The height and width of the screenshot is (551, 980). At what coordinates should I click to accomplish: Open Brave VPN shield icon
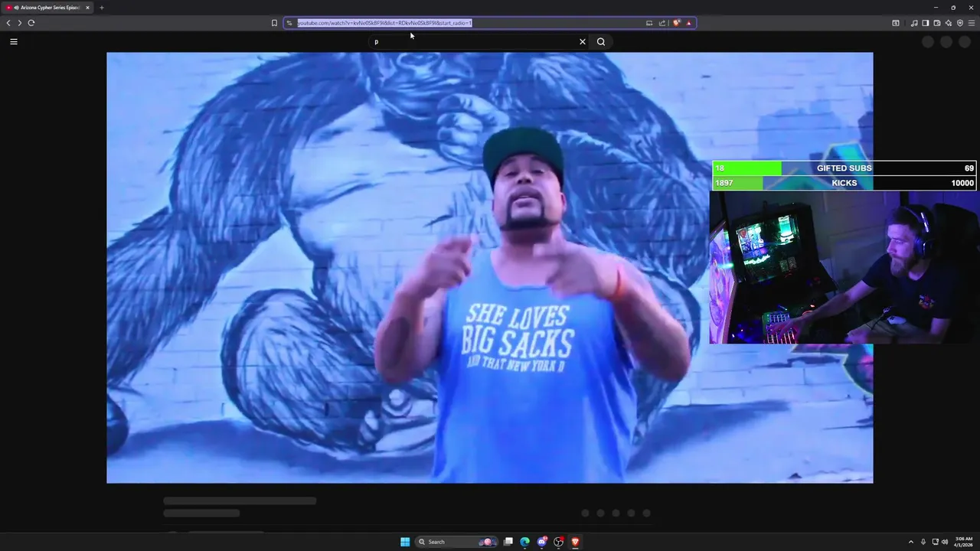pyautogui.click(x=960, y=23)
